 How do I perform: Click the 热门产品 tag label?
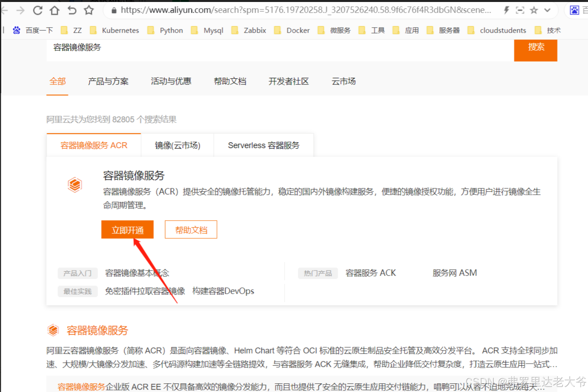[318, 273]
